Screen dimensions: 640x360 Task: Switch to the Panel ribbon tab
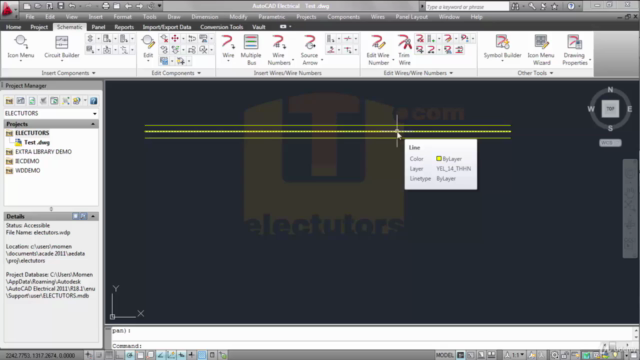coord(98,27)
